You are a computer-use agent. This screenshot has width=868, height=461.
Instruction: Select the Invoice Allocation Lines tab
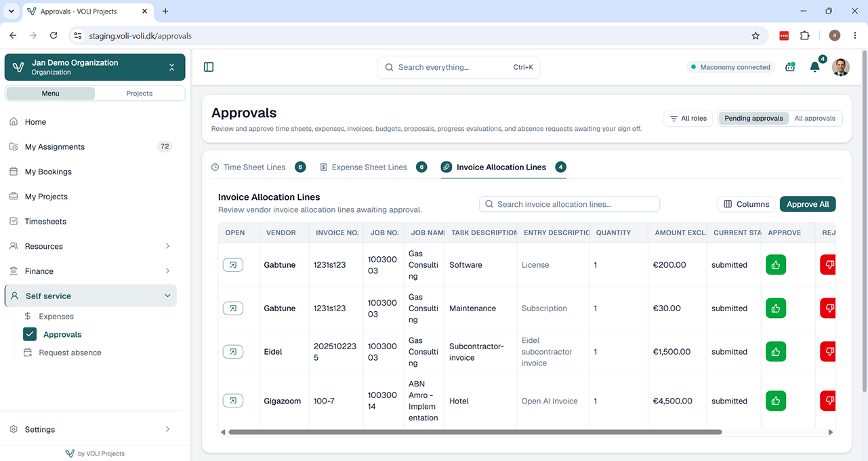click(x=503, y=167)
